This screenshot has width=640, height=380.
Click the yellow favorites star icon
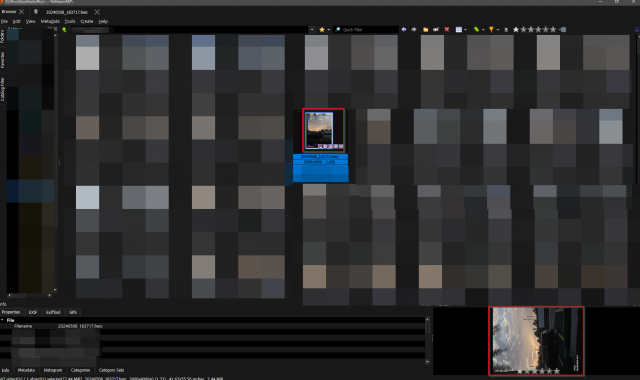322,30
